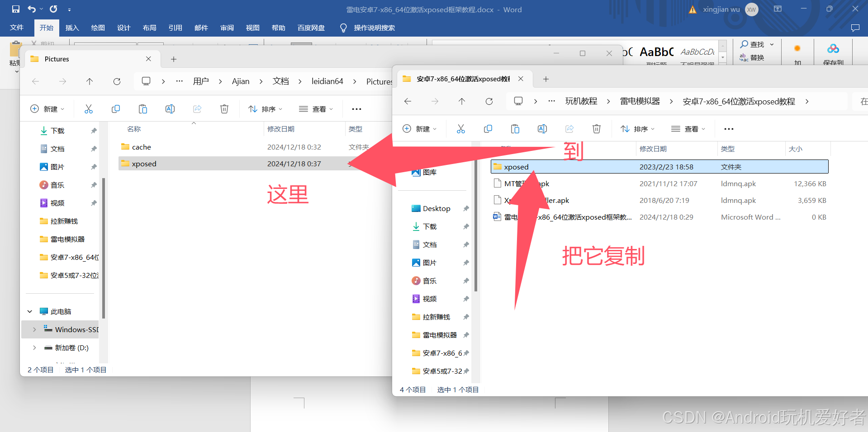This screenshot has width=868, height=432.
Task: Open 音乐 in Pictures window sidebar
Action: 57,185
